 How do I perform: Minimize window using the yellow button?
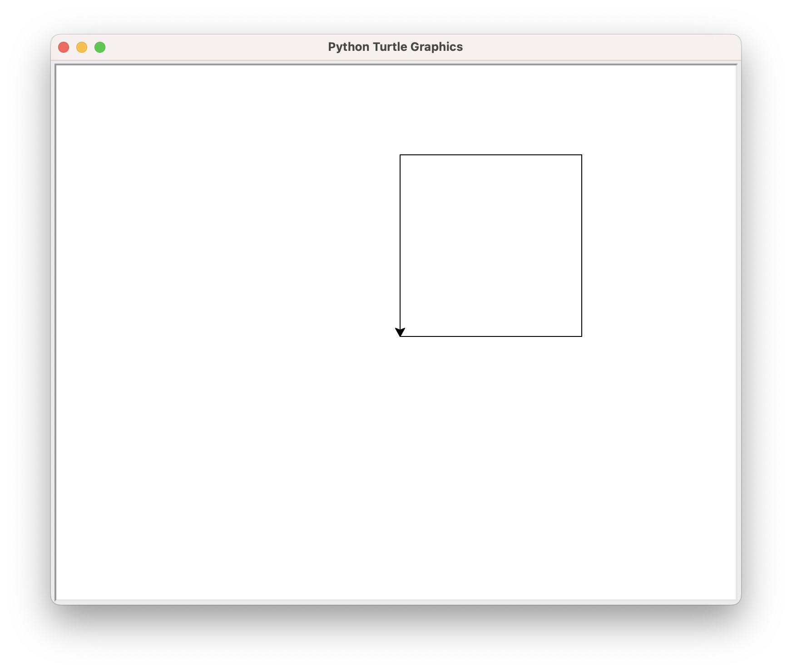click(82, 47)
